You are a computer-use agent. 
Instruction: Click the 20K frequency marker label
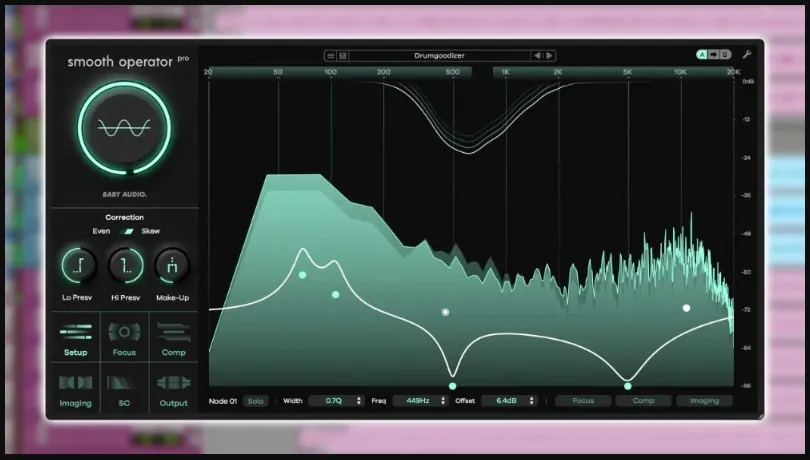click(x=734, y=72)
